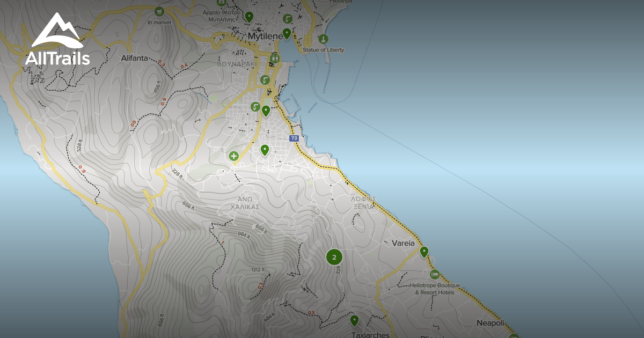This screenshot has width=644, height=338.
Task: Click the blue route 73 highway shield
Action: [294, 138]
